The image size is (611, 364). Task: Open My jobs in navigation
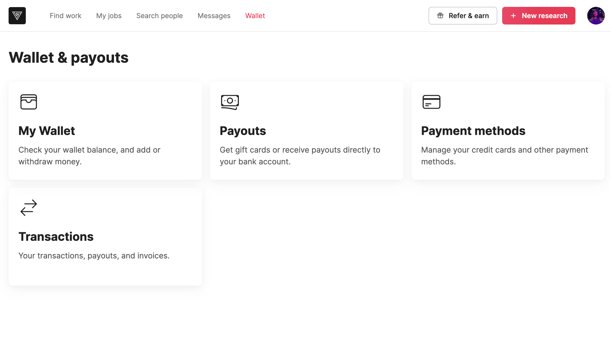(109, 16)
